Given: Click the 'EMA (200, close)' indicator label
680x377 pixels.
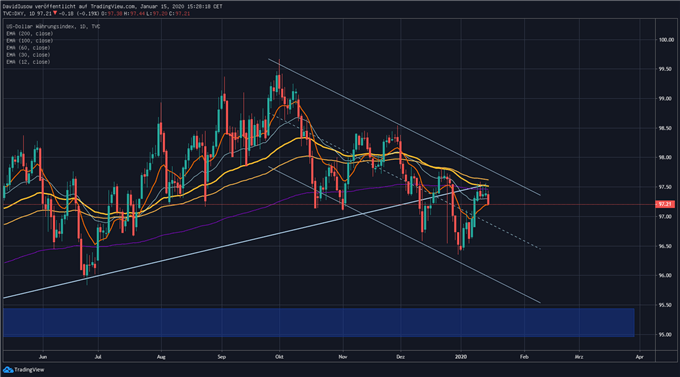Looking at the screenshot, I should point(29,33).
